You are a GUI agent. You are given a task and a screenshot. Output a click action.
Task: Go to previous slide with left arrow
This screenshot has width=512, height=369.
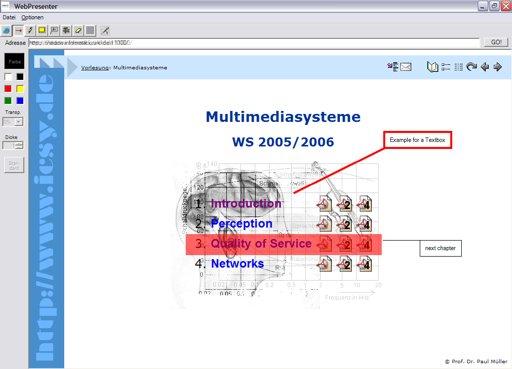[x=485, y=67]
